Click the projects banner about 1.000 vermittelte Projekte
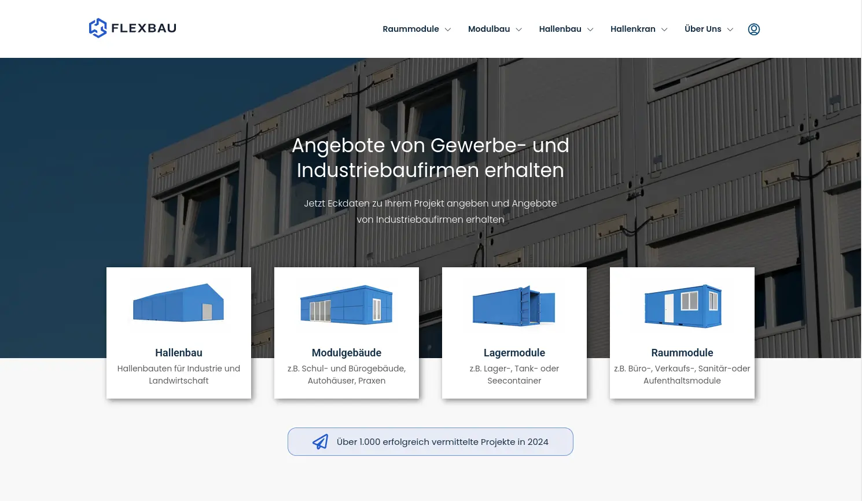Viewport: 868px width, 501px height. pyautogui.click(x=431, y=441)
